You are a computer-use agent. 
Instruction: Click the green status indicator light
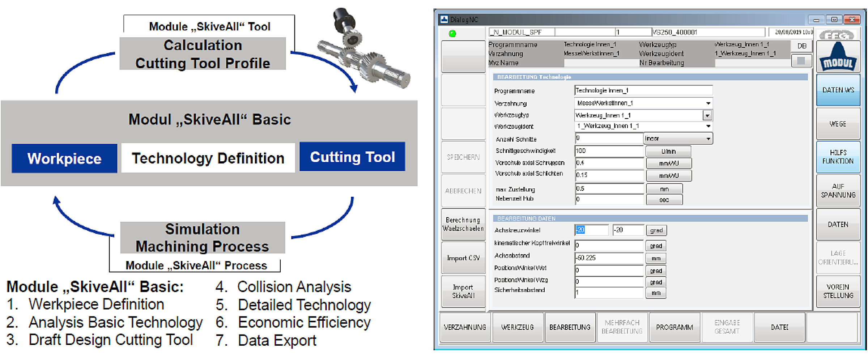452,34
